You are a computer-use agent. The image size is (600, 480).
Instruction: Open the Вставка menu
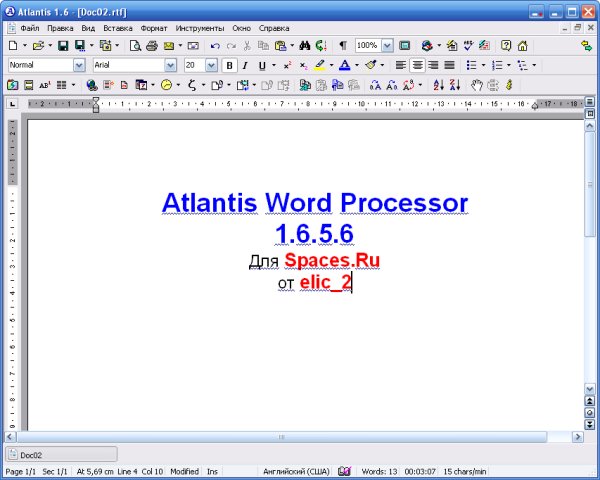click(x=118, y=28)
